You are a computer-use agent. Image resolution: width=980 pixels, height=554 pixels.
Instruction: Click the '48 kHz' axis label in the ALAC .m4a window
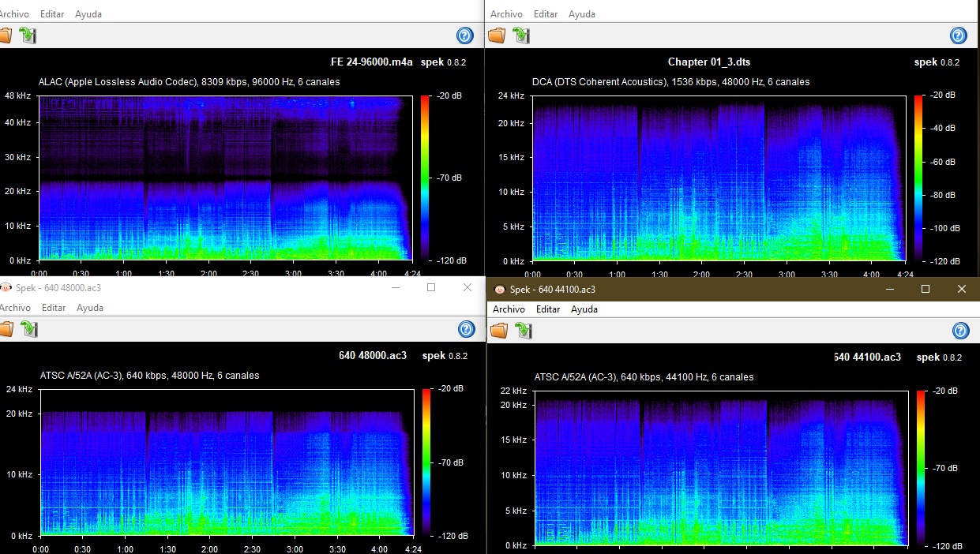17,95
